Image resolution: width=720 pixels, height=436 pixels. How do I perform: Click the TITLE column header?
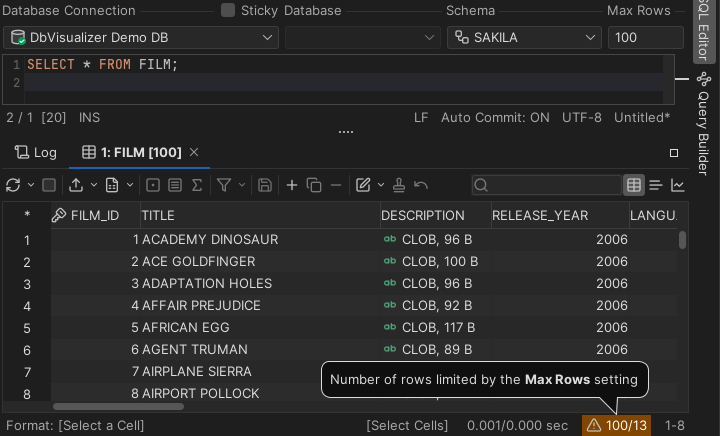(x=158, y=215)
